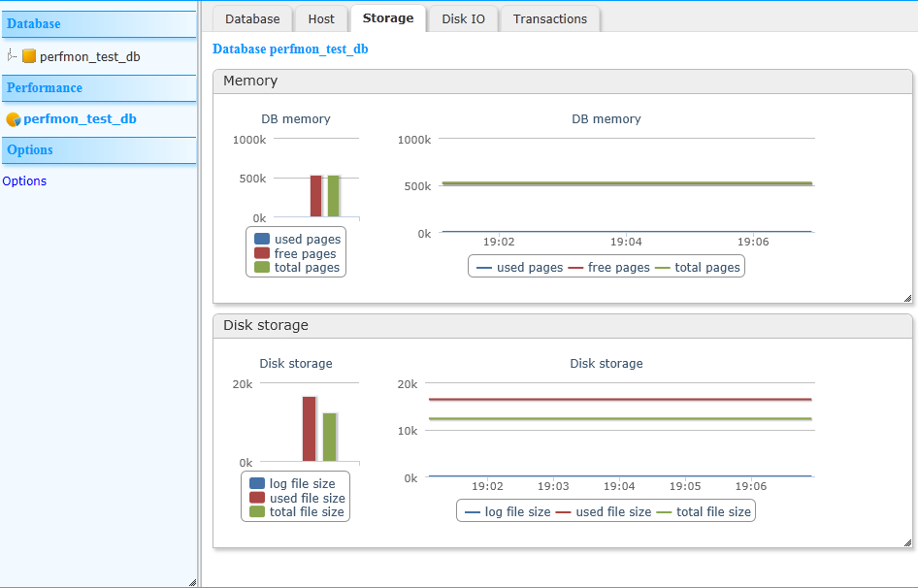
Task: Toggle total pages series in DB memory line legend
Action: [698, 268]
